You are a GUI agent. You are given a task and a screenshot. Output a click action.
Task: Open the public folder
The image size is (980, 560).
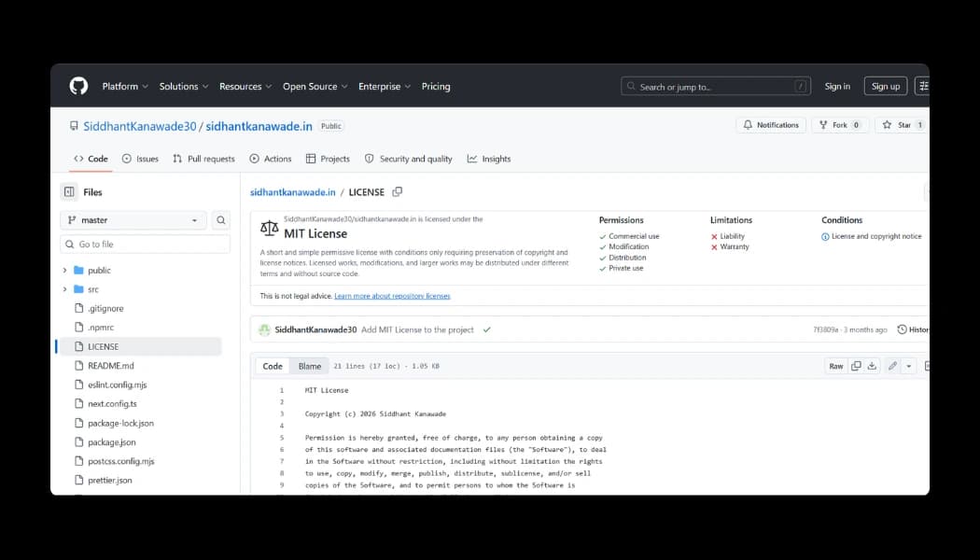tap(99, 270)
